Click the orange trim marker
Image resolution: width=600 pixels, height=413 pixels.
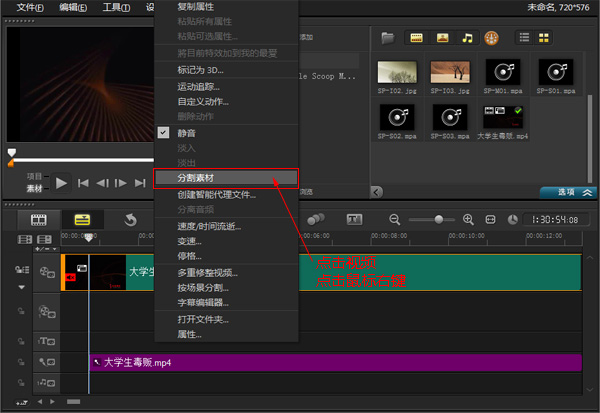click(x=11, y=164)
